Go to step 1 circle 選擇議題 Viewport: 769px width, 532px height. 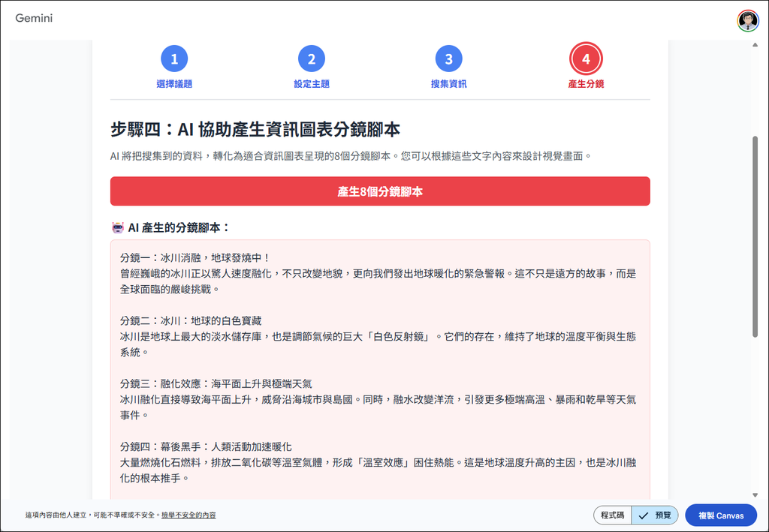[174, 59]
